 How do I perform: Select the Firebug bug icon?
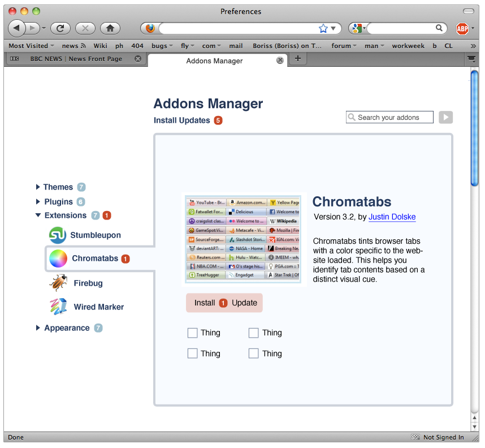point(58,283)
